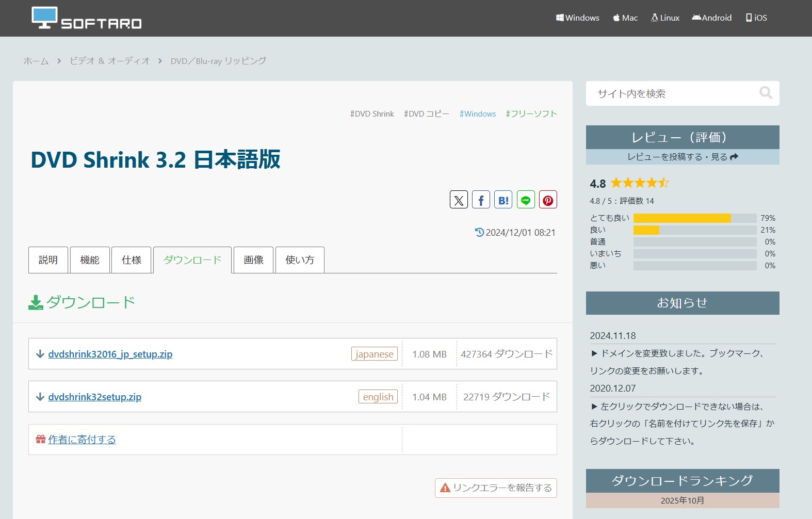812x519 pixels.
Task: Open the 仕様 tab
Action: pyautogui.click(x=131, y=260)
